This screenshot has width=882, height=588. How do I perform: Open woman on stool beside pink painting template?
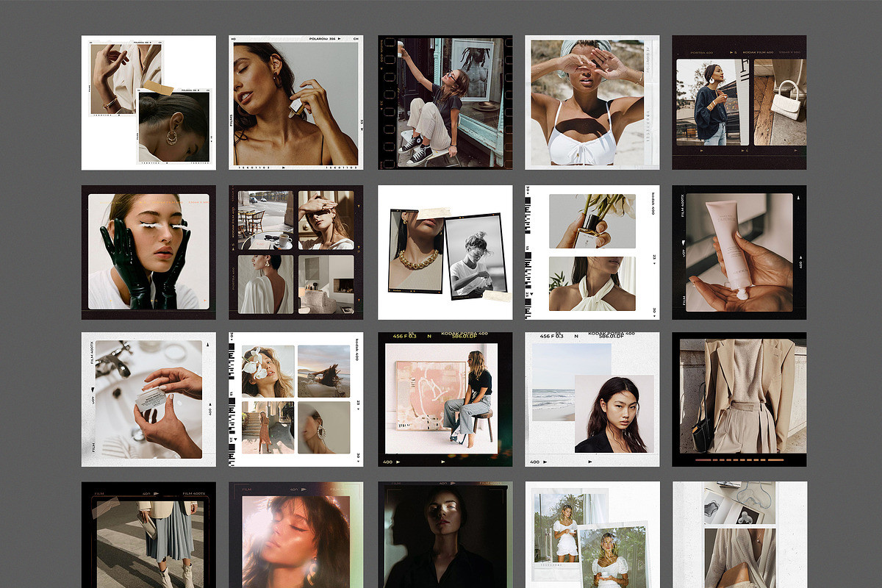click(445, 399)
